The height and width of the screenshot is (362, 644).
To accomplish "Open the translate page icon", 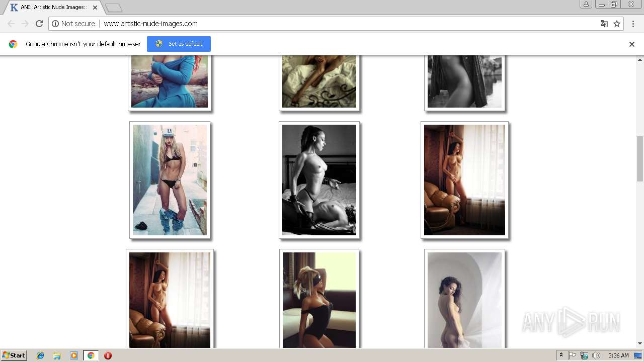I will pos(604,24).
